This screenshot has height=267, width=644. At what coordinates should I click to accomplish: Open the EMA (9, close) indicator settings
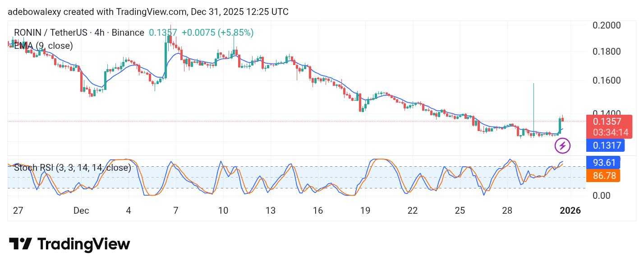(42, 46)
